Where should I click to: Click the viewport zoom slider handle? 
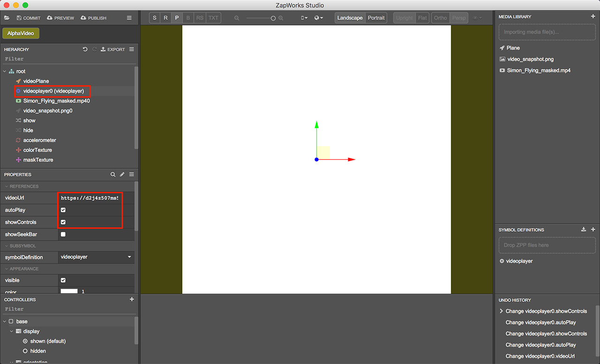(x=273, y=18)
